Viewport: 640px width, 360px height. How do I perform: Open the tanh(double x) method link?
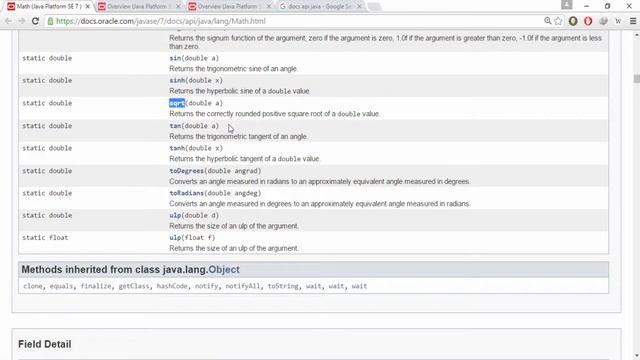point(177,148)
